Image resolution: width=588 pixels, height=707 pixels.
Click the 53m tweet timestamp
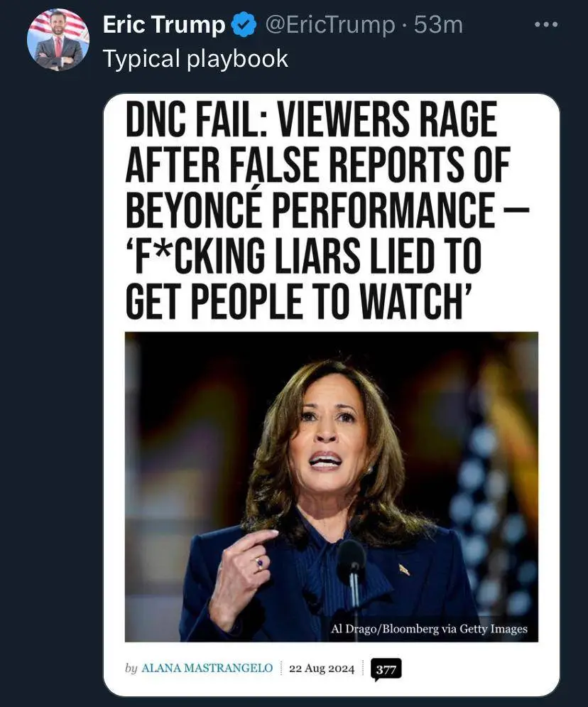click(439, 26)
